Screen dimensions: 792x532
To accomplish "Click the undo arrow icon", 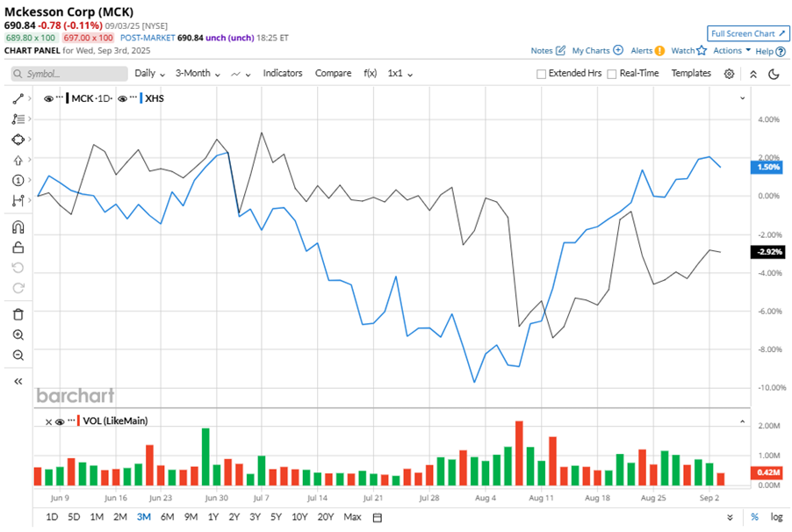I will pos(18,268).
